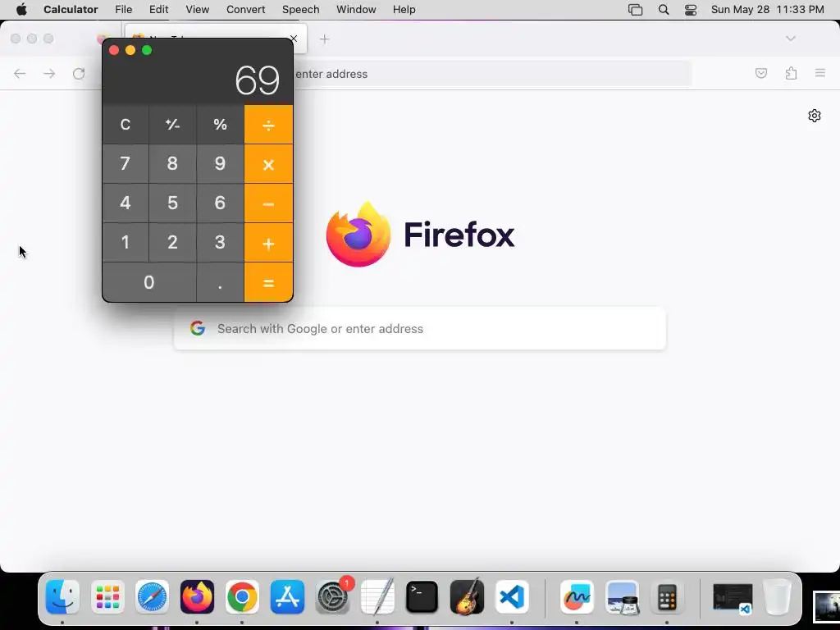Open System Settings from the dock

click(332, 597)
